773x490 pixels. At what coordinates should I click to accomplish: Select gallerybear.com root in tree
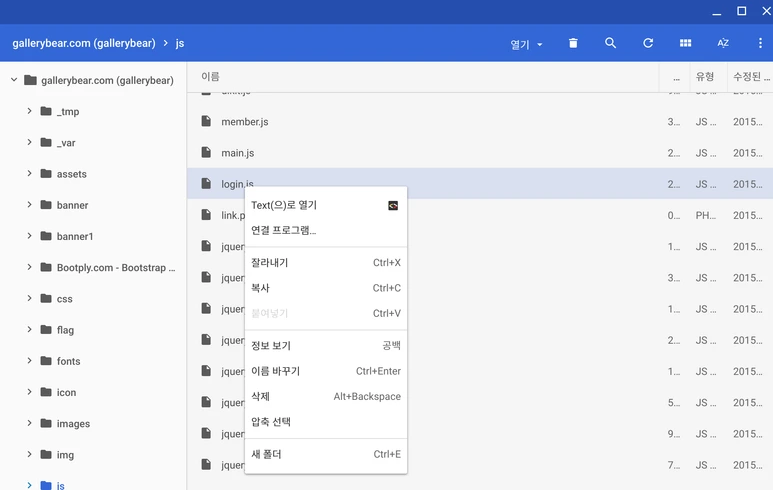point(107,80)
